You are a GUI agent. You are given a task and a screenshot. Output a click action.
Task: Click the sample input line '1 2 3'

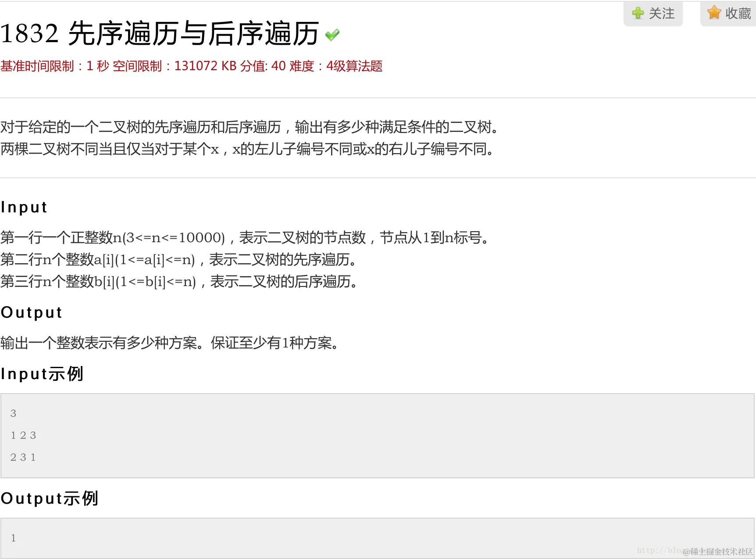pos(23,435)
